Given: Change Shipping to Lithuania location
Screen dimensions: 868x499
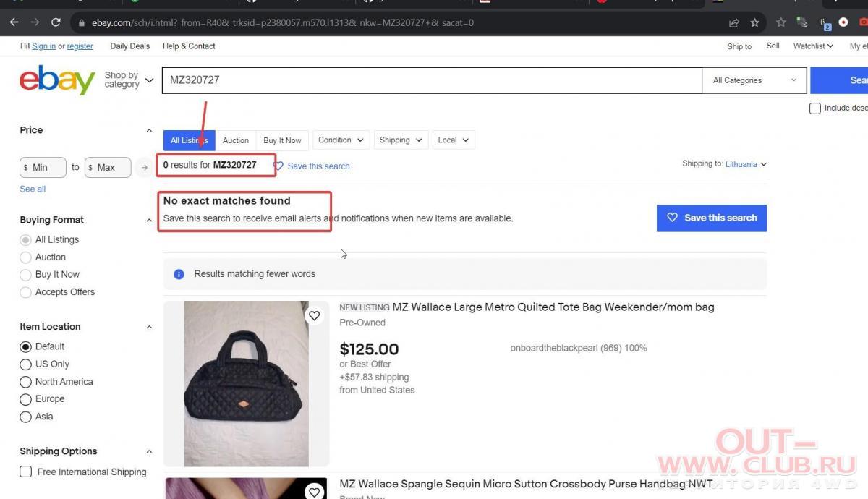Looking at the screenshot, I should coord(746,164).
